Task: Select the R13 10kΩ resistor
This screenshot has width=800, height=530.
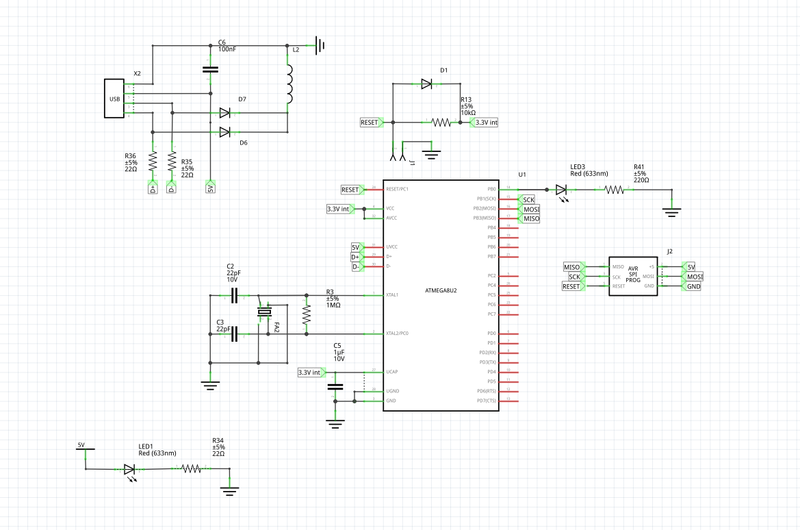Action: click(441, 122)
